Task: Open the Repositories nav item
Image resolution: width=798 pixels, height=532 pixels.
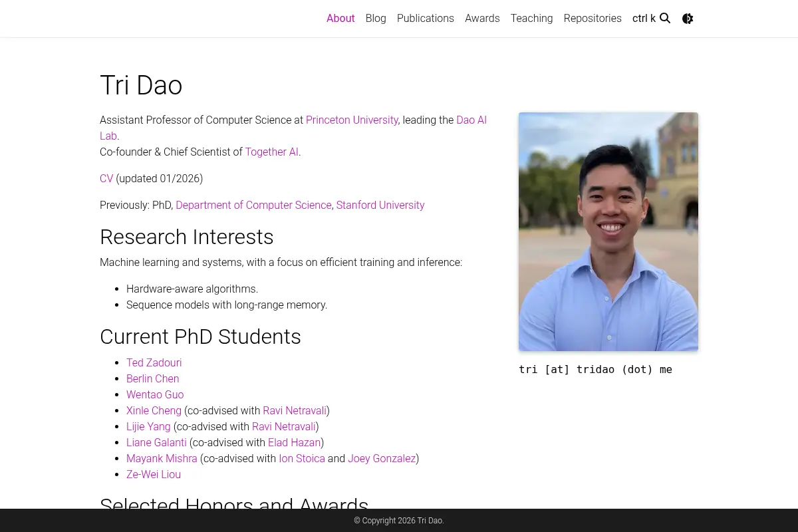Action: pyautogui.click(x=593, y=19)
